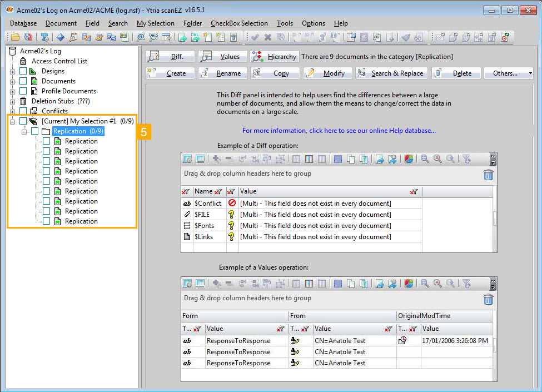Click the open database folder icon in the toolbar

(15, 37)
